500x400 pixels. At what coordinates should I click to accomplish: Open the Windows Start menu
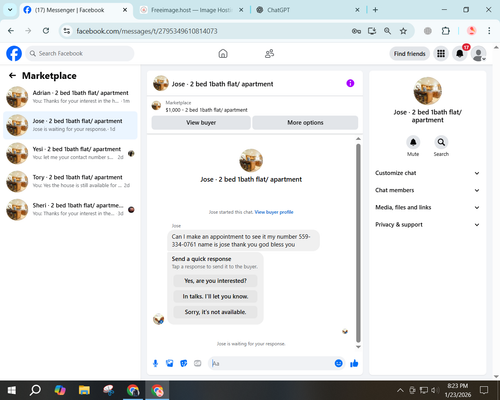click(x=12, y=390)
